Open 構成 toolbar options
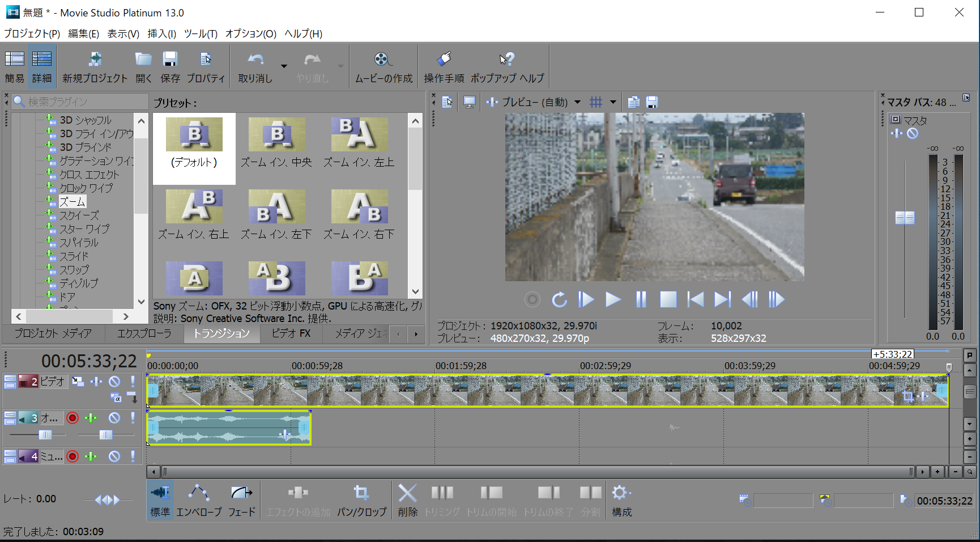980x542 pixels. [622, 499]
